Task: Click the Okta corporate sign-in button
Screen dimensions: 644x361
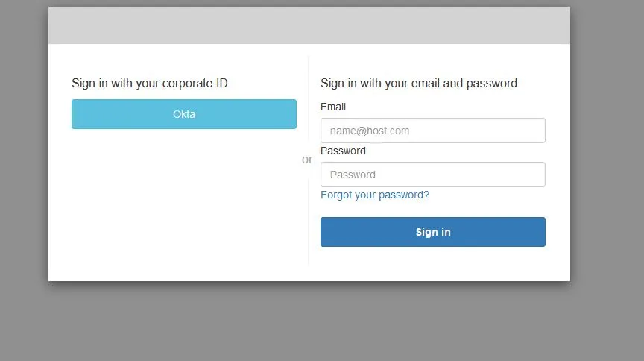Action: (x=183, y=114)
